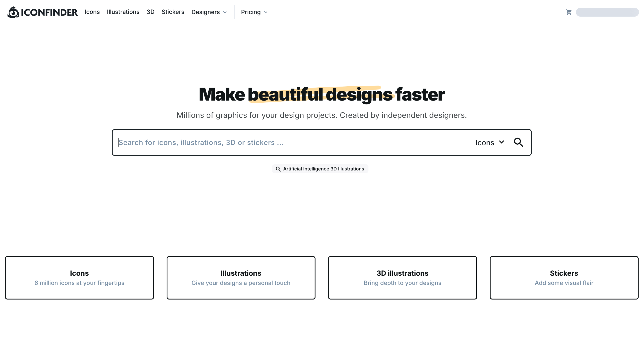Click the Stickers category card
This screenshot has width=644, height=340.
click(564, 278)
